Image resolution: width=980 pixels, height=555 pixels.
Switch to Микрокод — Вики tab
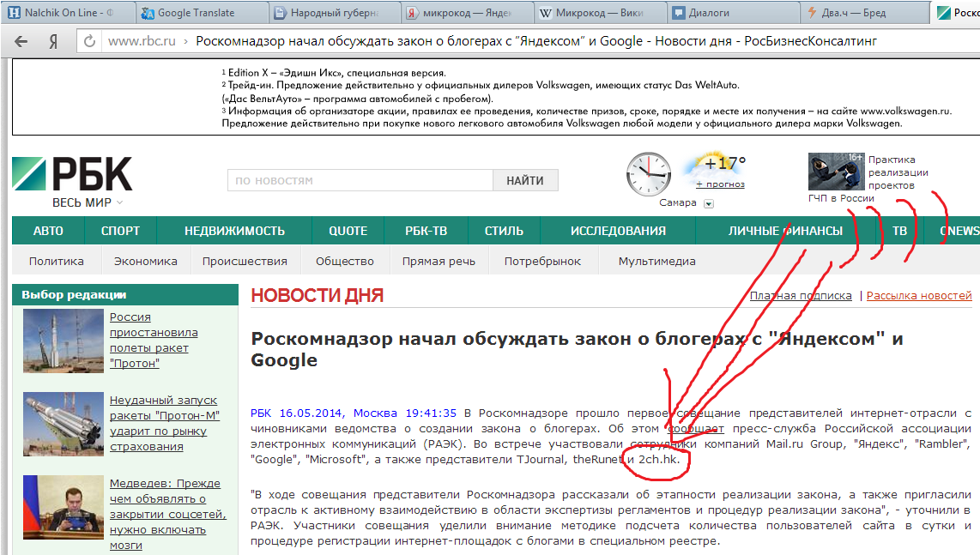600,13
